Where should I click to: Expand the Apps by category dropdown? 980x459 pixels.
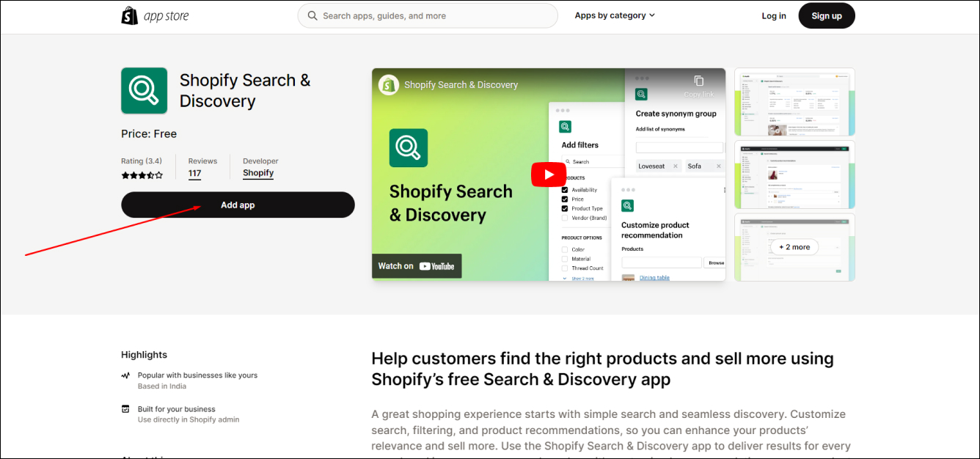point(615,15)
